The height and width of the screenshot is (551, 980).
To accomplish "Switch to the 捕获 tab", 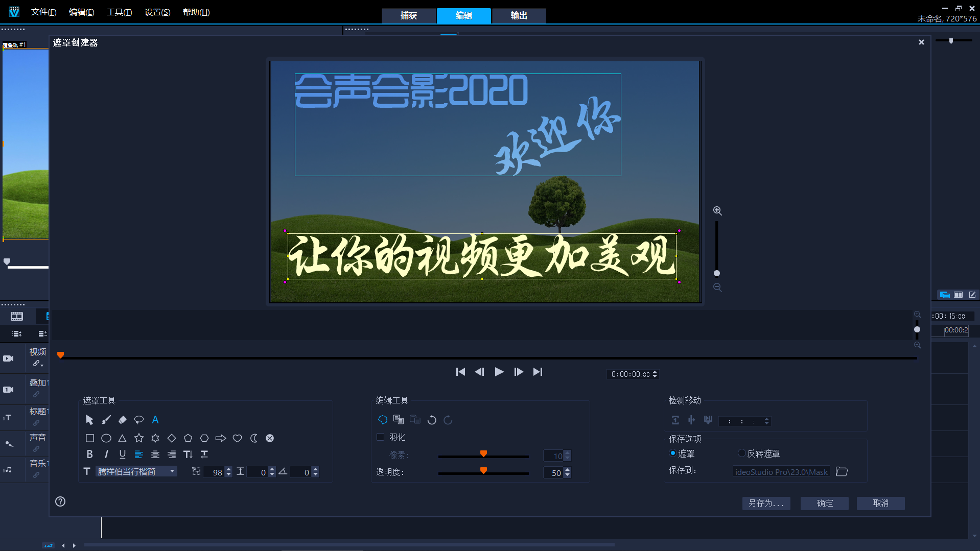I will [409, 15].
